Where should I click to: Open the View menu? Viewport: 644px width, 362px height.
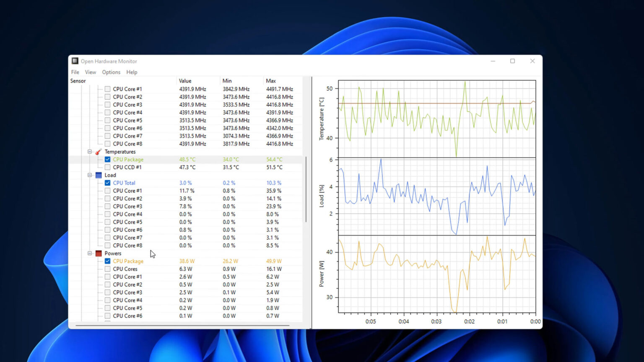click(91, 72)
